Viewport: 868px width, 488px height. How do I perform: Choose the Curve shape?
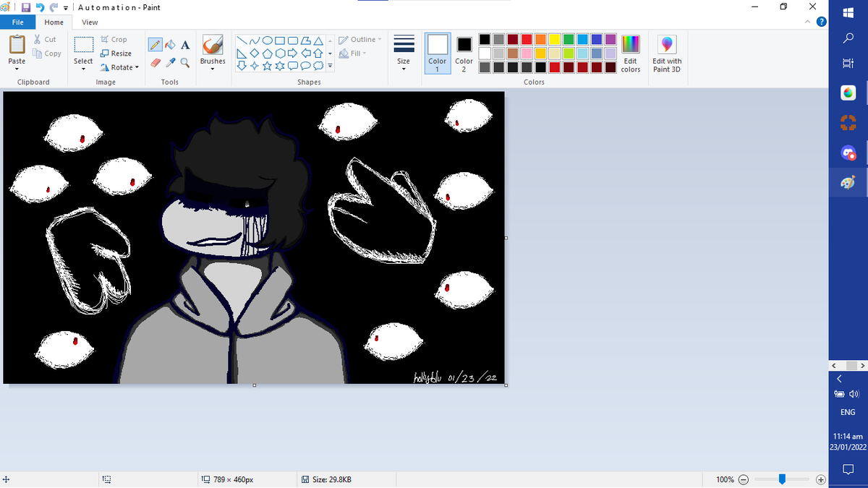point(255,40)
